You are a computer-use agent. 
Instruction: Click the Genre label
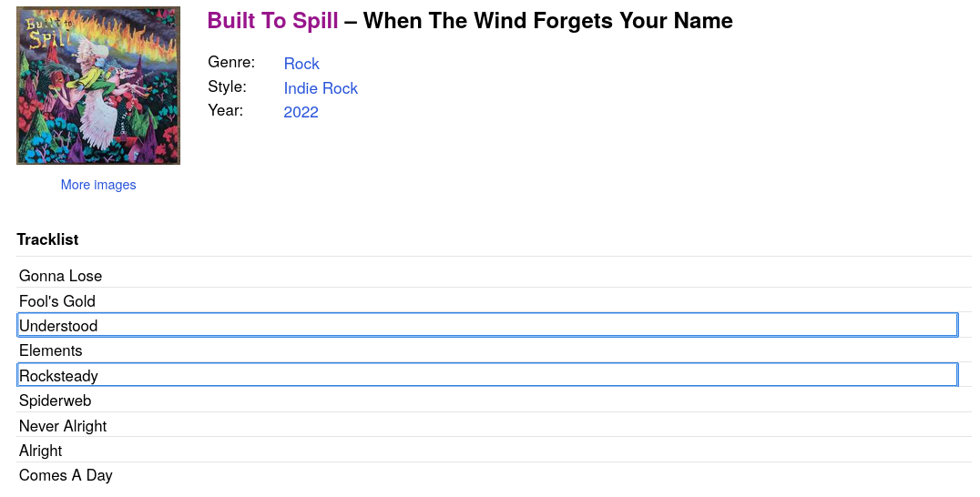pos(231,63)
